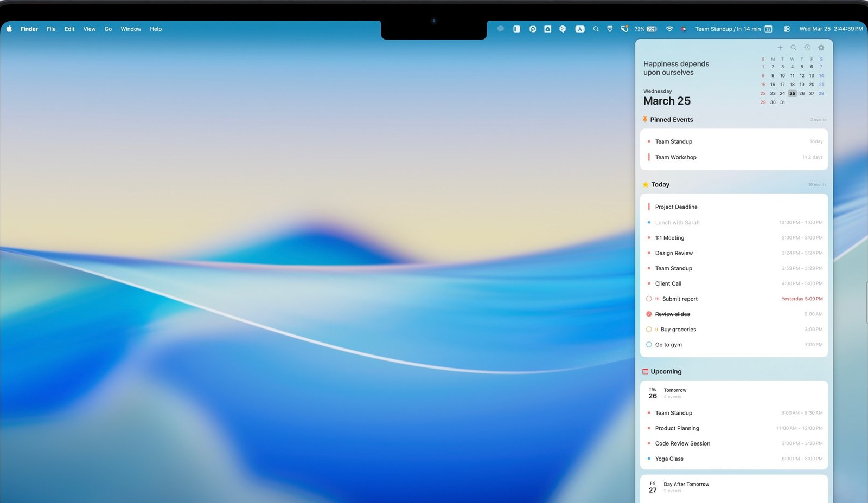Uncheck the completed 'Review slides' reminder

coord(649,314)
